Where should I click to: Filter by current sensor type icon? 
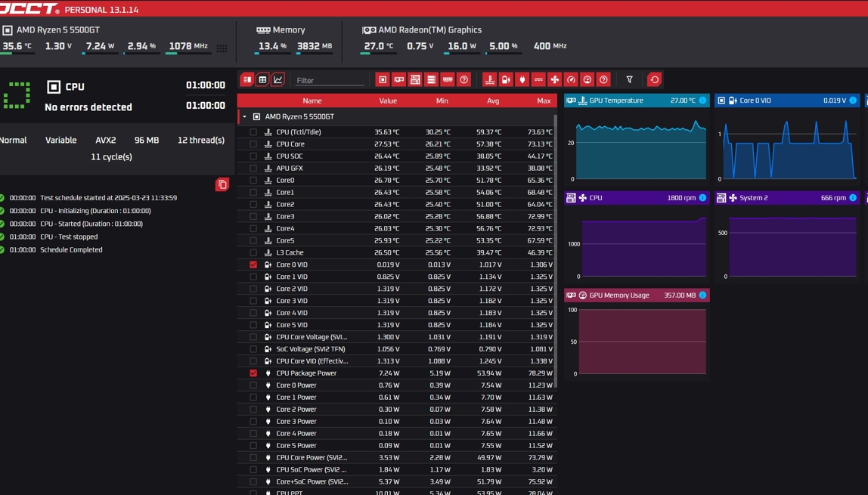click(x=538, y=79)
